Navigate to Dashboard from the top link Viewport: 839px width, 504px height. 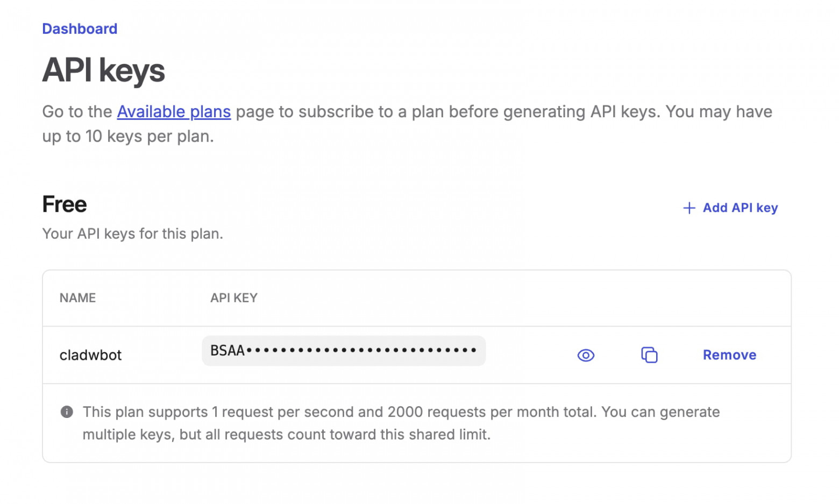(80, 29)
